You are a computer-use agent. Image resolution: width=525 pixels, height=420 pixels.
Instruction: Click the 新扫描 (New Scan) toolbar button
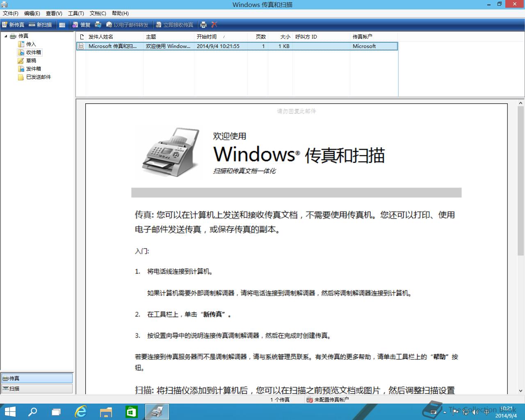40,25
